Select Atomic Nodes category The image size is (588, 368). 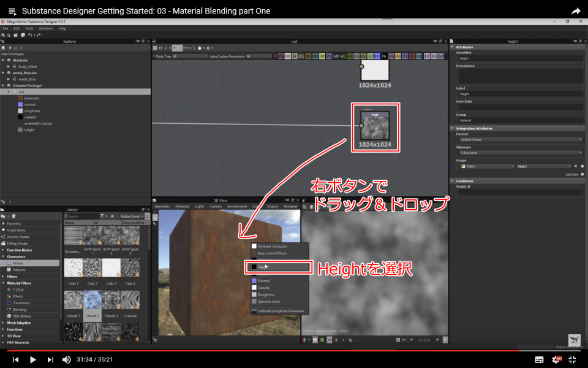pos(18,237)
